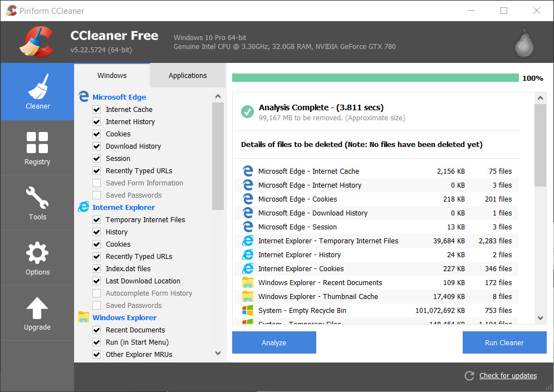Screen dimensions: 554x392
Task: Uncheck Edge Internet Cache checkbox
Action: tap(96, 110)
